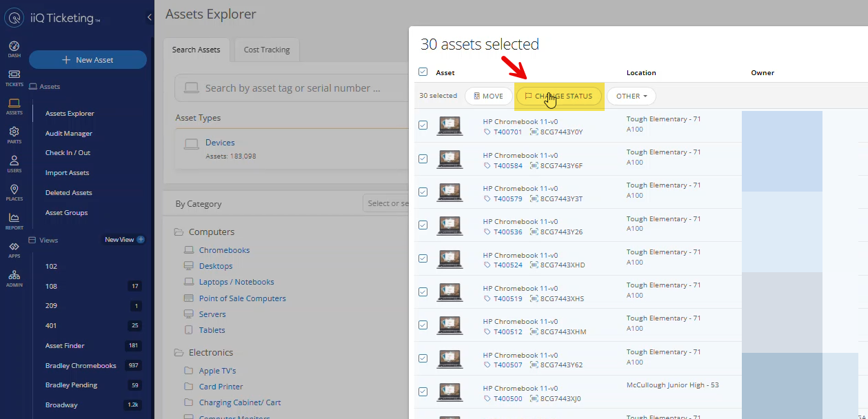Open the Places pin icon
Image resolution: width=868 pixels, height=419 pixels.
tap(14, 192)
